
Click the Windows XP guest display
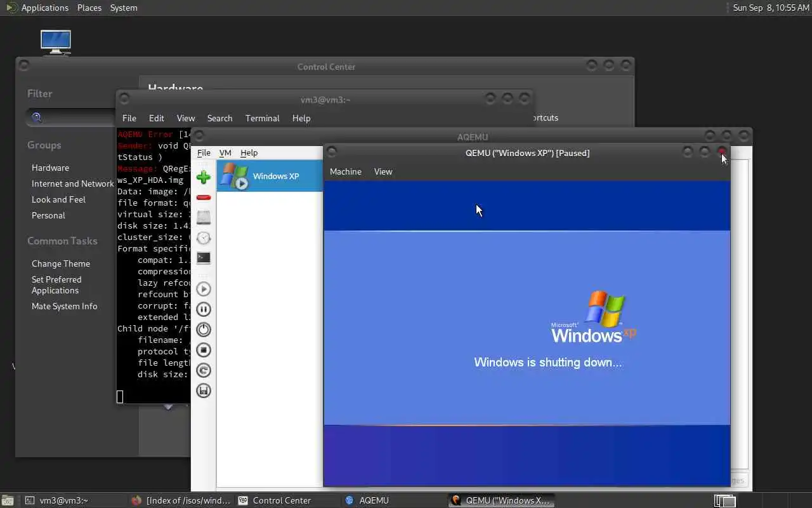(x=527, y=334)
